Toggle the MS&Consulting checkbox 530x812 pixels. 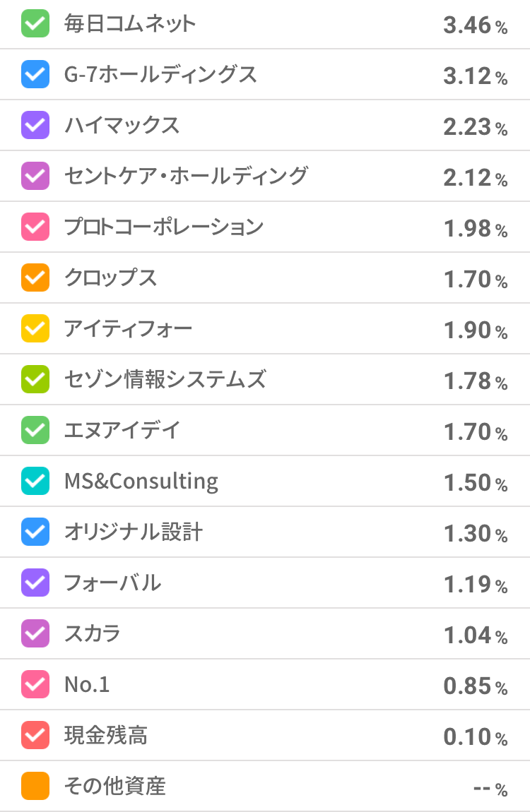point(35,481)
